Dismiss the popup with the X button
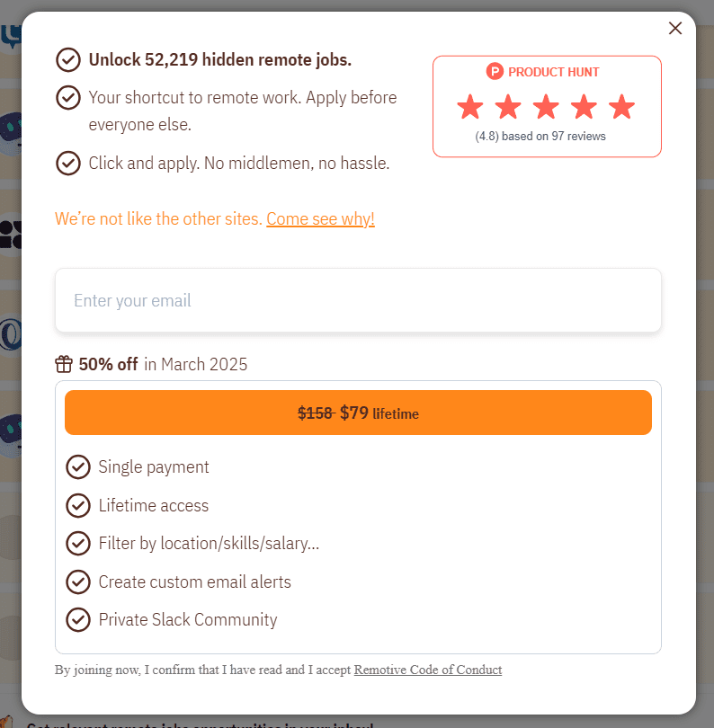Screen dimensions: 714x728 tap(675, 28)
